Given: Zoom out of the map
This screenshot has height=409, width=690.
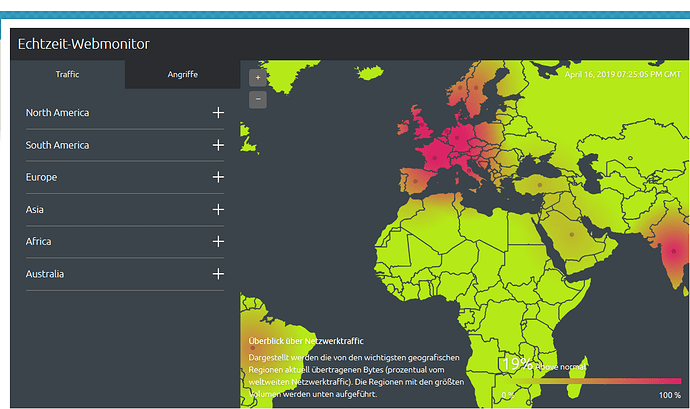Looking at the screenshot, I should pos(258,98).
